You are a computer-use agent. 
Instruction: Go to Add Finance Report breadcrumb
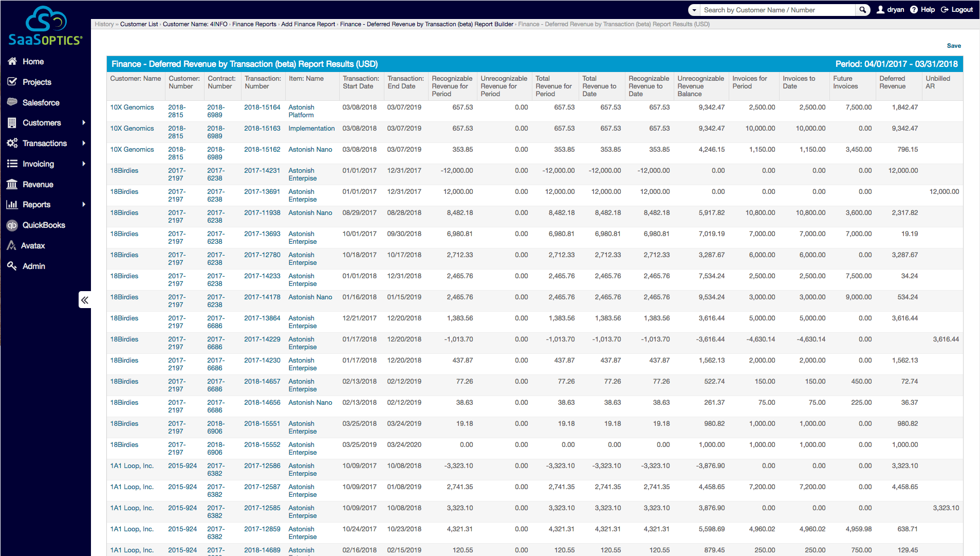308,24
